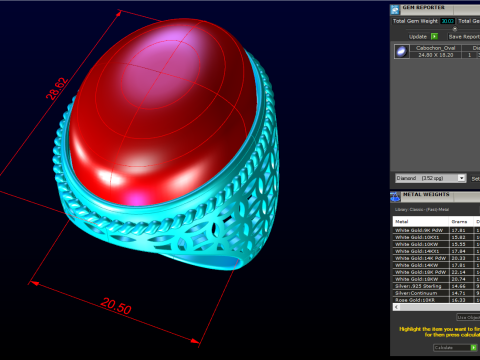Screen dimensions: 480x360
Task: Select the White Gold:14K PdW row
Action: tap(436, 258)
